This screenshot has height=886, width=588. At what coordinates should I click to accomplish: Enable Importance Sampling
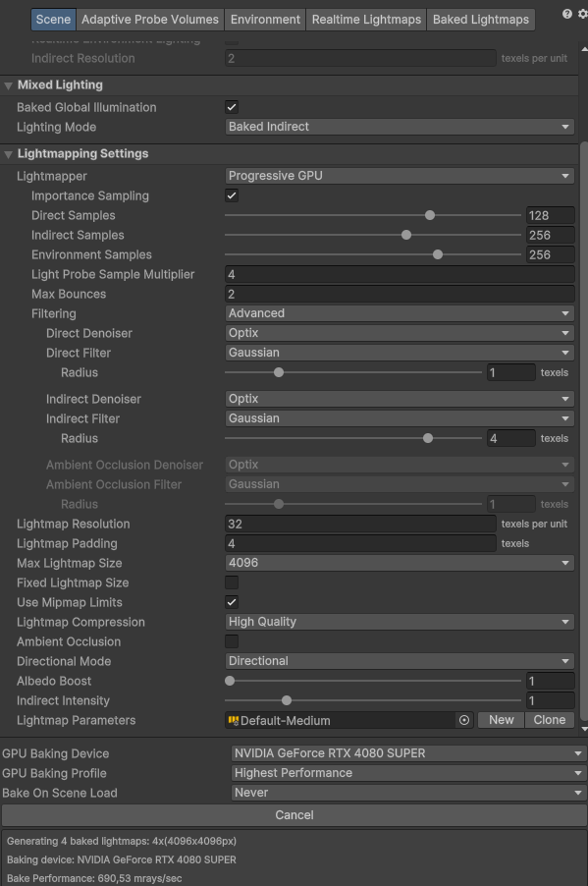point(230,195)
